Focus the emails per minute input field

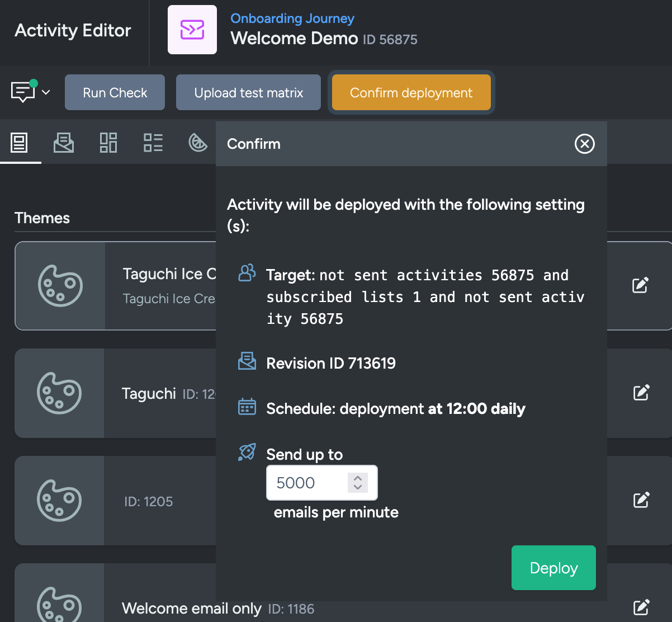tap(322, 483)
